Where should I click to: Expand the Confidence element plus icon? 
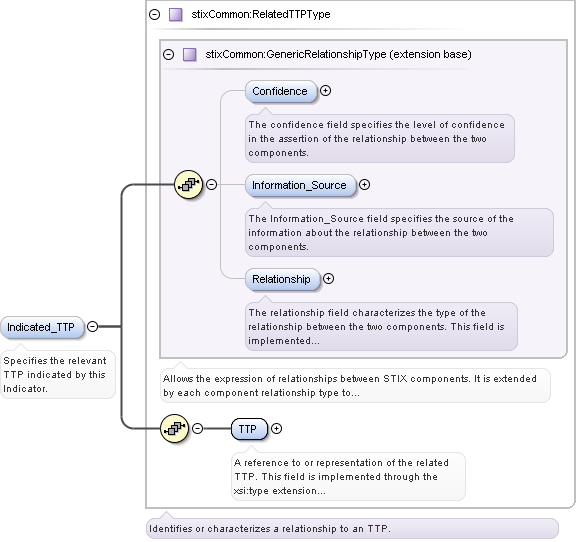325,91
